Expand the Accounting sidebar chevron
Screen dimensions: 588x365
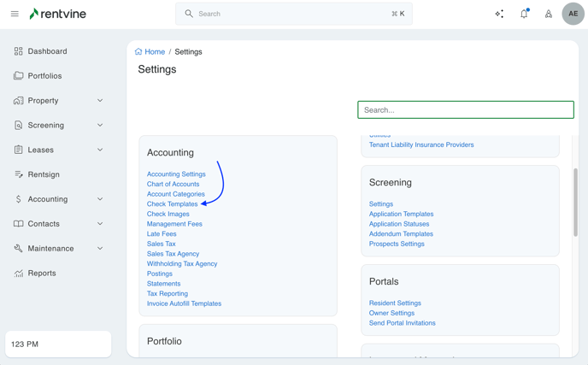coord(100,199)
